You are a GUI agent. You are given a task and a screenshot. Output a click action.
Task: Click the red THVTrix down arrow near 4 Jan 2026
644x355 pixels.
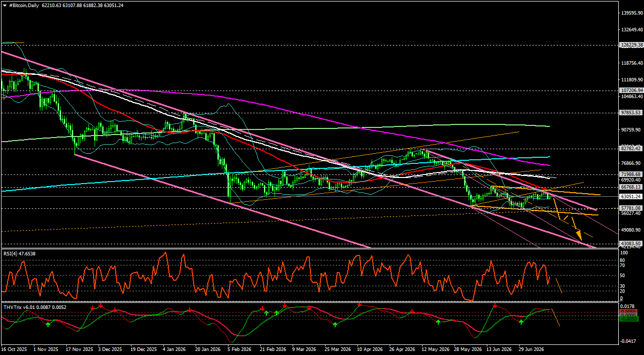(190, 309)
